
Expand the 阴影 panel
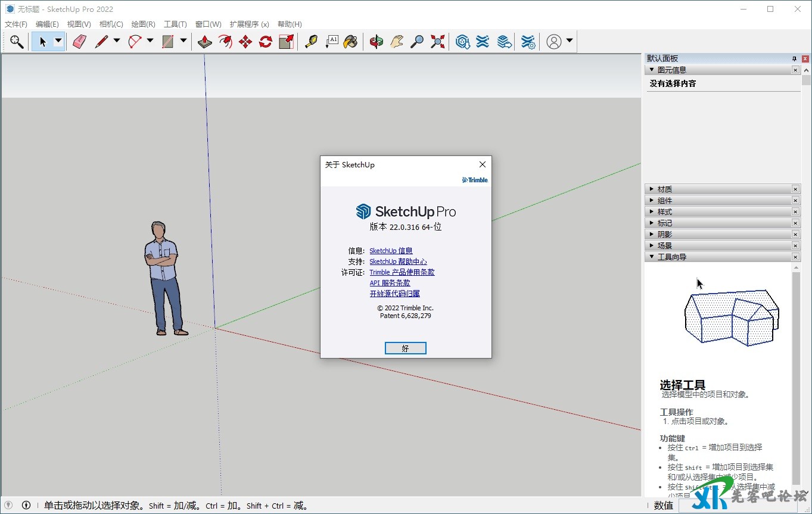[664, 235]
